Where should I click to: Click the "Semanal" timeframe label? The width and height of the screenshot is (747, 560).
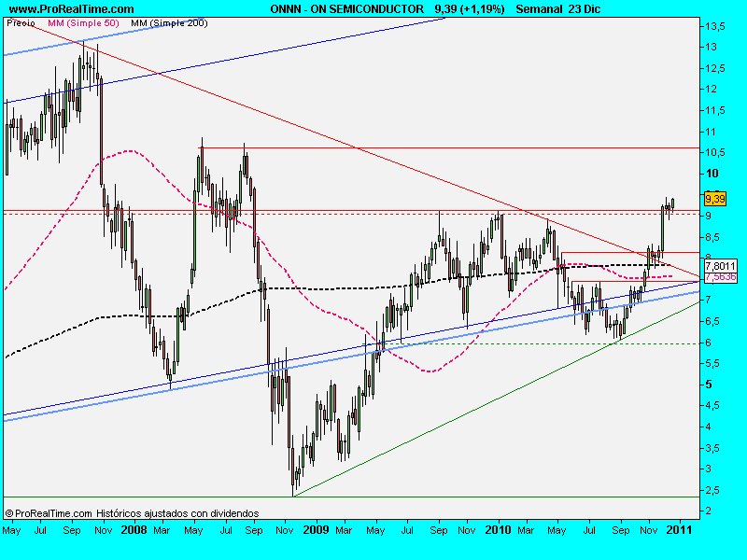(x=540, y=9)
